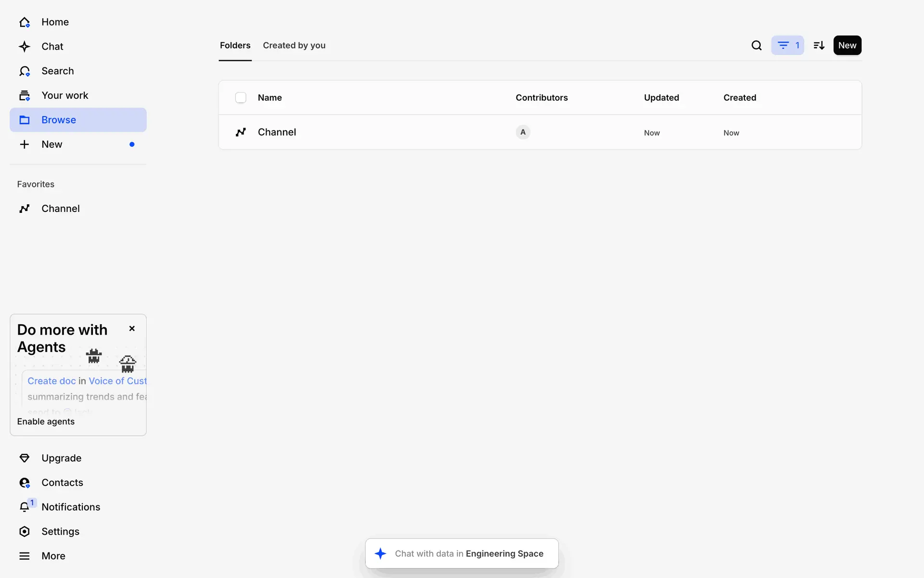This screenshot has height=578, width=924.
Task: Open Search in the sidebar
Action: pyautogui.click(x=57, y=71)
